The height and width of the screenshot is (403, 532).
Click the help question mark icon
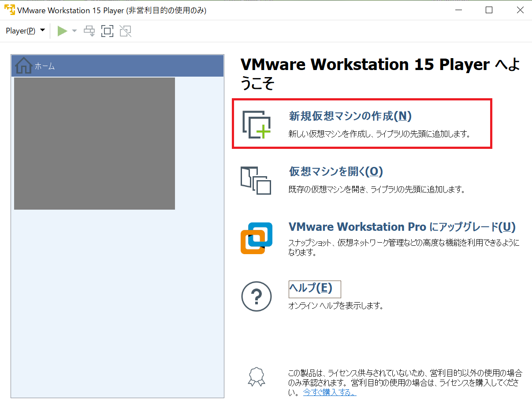point(256,296)
